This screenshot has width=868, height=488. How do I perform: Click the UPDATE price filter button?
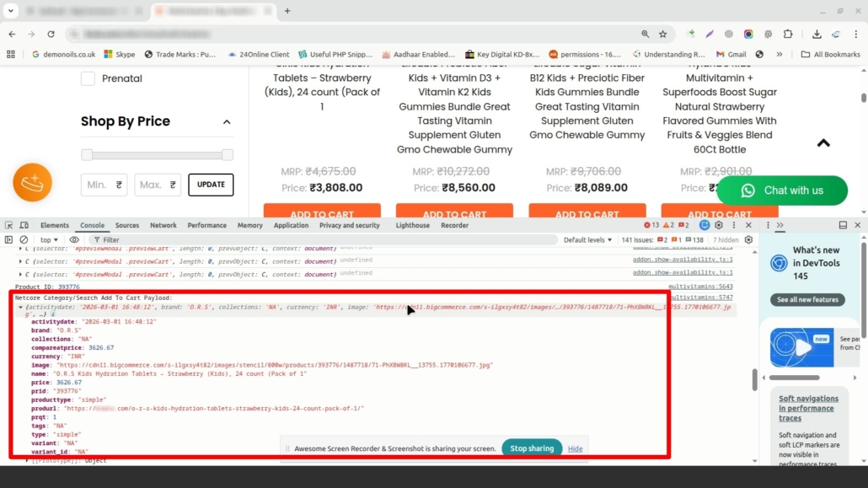click(x=212, y=185)
